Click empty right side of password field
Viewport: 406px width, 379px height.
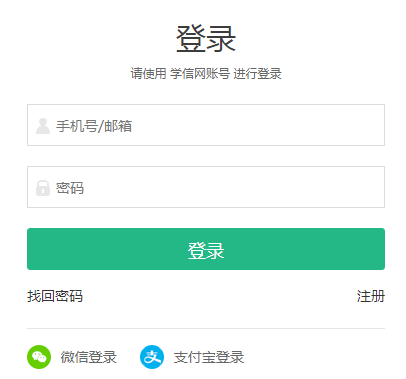click(x=300, y=187)
